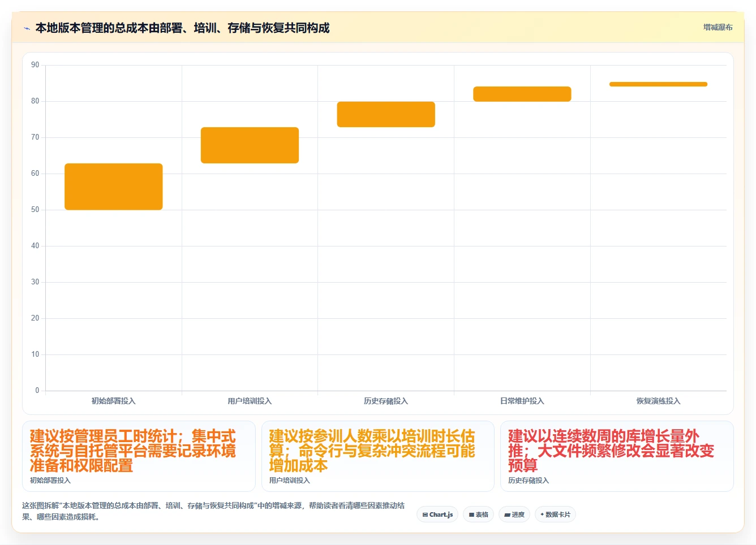Click the chart title 本地版本管理的总成本
The width and height of the screenshot is (756, 545).
[182, 28]
